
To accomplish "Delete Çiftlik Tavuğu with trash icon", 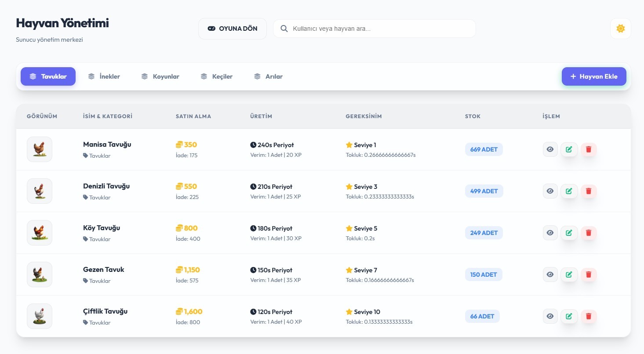I will pos(589,316).
